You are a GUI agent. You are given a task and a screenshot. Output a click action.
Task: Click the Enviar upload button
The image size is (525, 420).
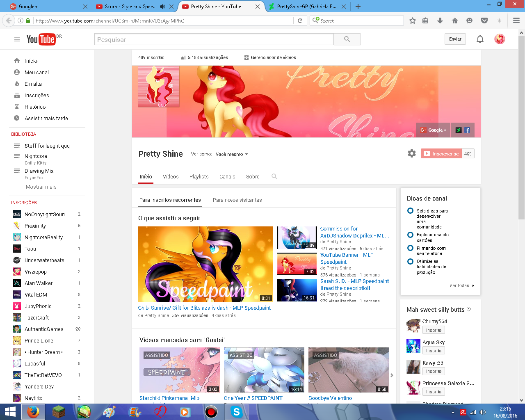coord(455,39)
